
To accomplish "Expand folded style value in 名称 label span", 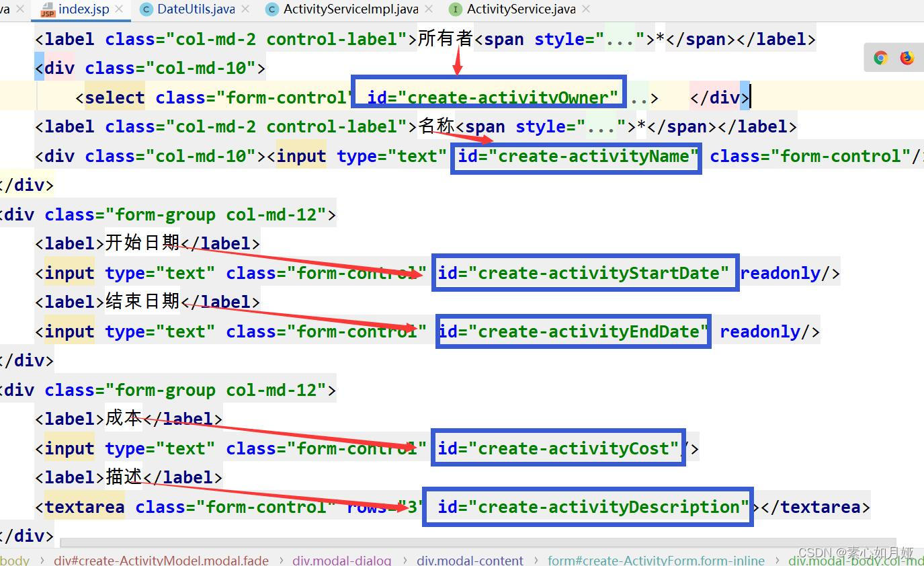I will (x=600, y=127).
